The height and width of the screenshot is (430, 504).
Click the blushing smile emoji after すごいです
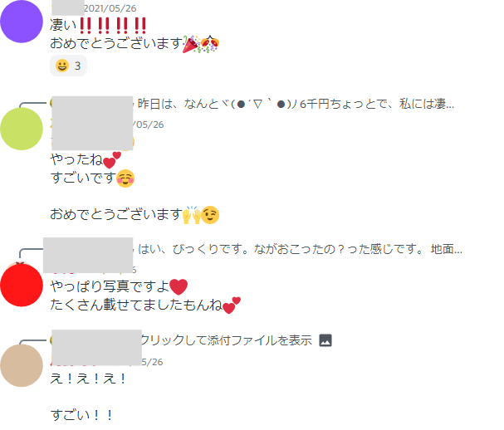(125, 178)
